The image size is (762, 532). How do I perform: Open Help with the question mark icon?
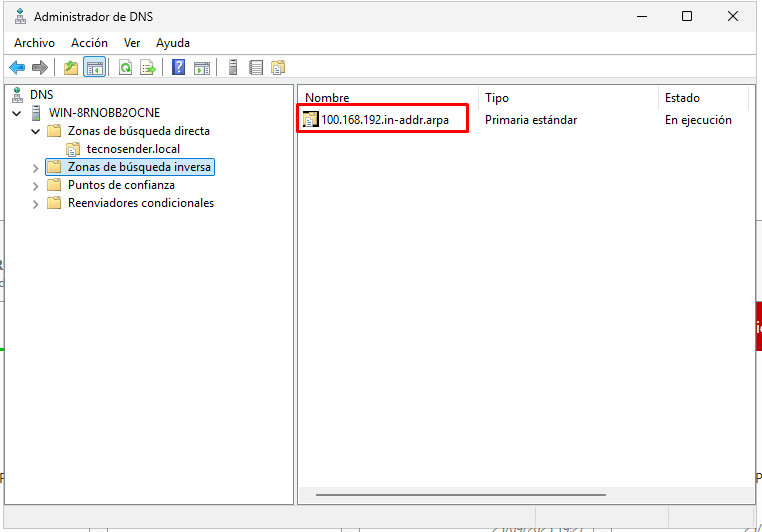point(178,67)
